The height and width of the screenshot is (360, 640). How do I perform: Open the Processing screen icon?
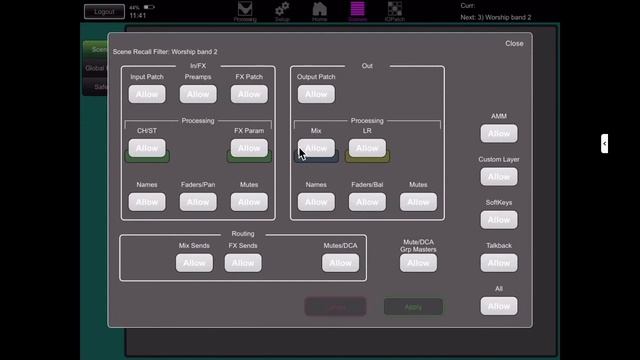245,11
